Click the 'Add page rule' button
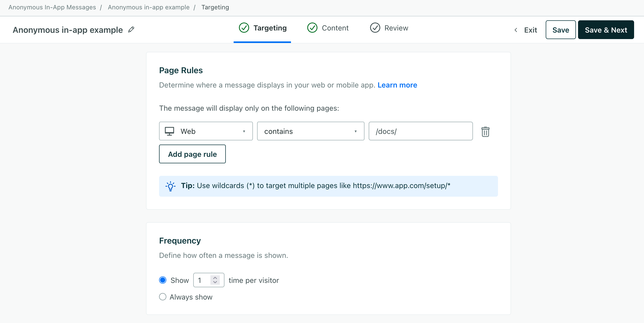This screenshot has height=323, width=644. pos(192,154)
